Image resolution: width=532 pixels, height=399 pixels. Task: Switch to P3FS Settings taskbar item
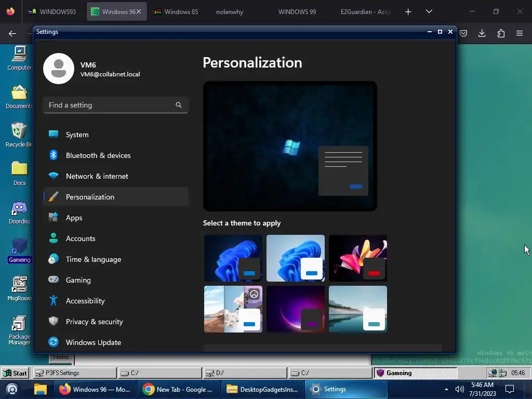point(74,373)
